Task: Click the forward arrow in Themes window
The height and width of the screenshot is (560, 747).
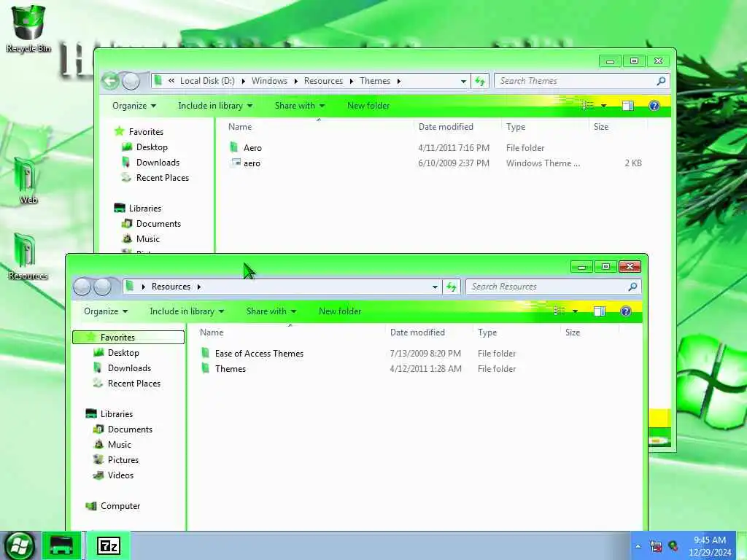Action: (x=131, y=81)
